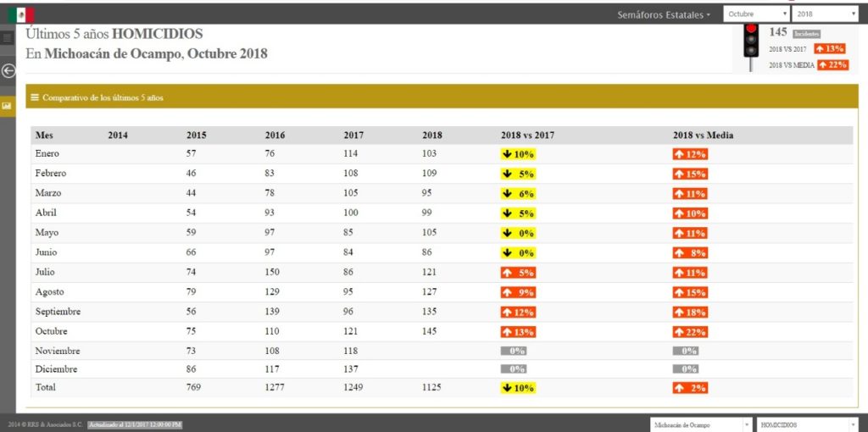This screenshot has width=868, height=432.
Task: Select the Agosto row label
Action: click(x=48, y=292)
